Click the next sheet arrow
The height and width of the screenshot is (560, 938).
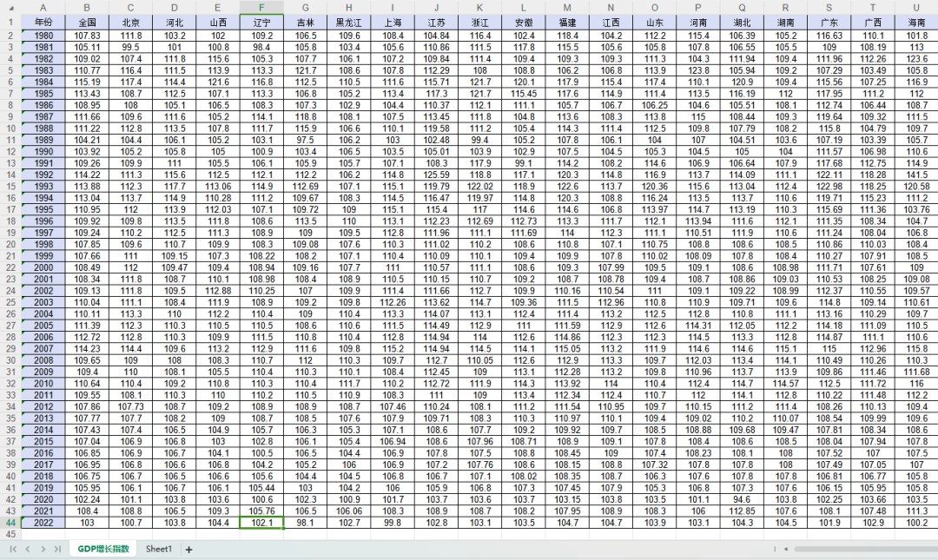pos(43,549)
